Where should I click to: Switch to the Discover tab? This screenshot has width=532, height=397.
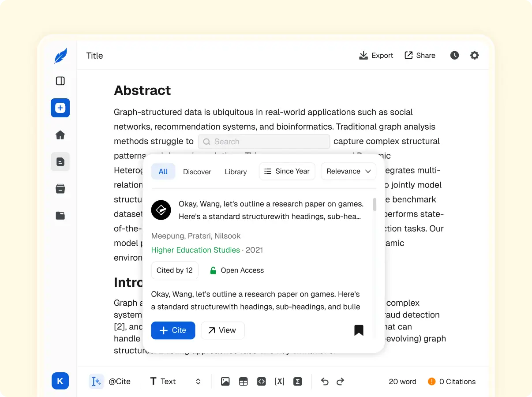tap(197, 172)
